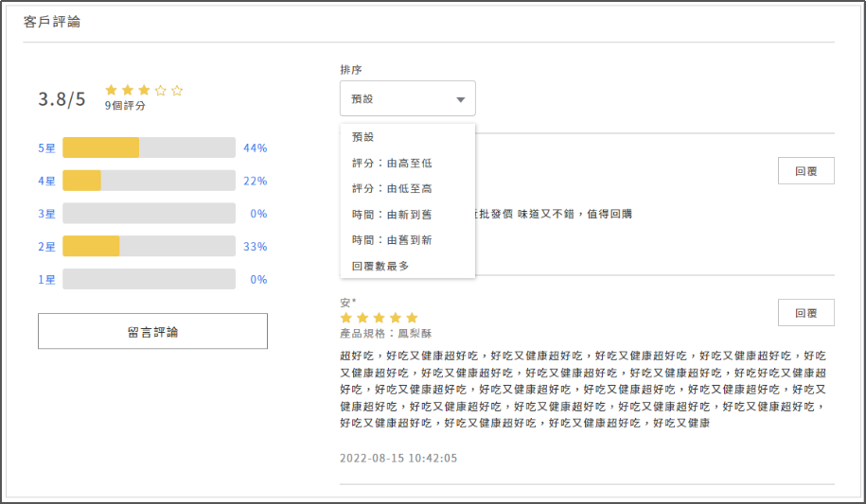Open the 預設 sort combo box

(x=407, y=98)
